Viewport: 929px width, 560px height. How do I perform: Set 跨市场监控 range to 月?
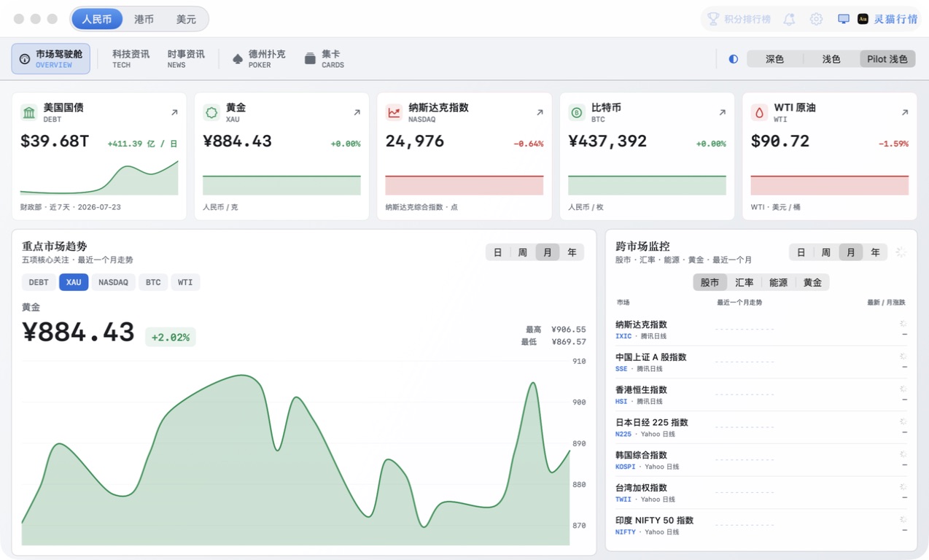coord(851,252)
